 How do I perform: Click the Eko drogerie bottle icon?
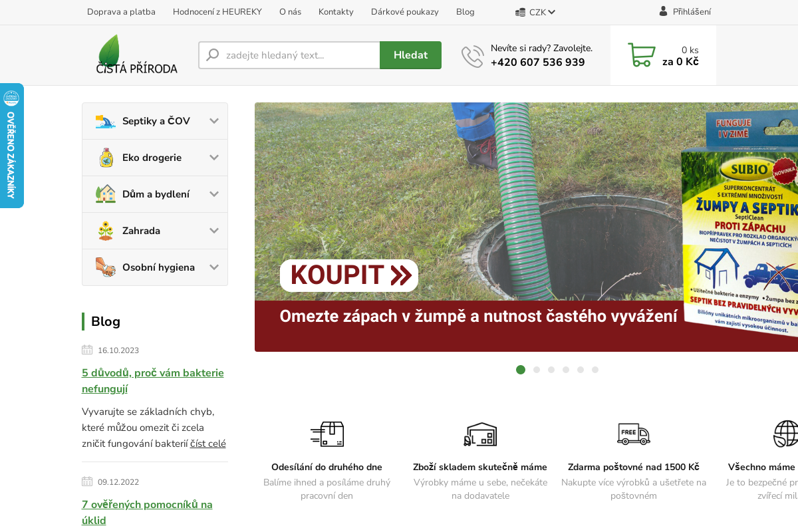tap(105, 158)
